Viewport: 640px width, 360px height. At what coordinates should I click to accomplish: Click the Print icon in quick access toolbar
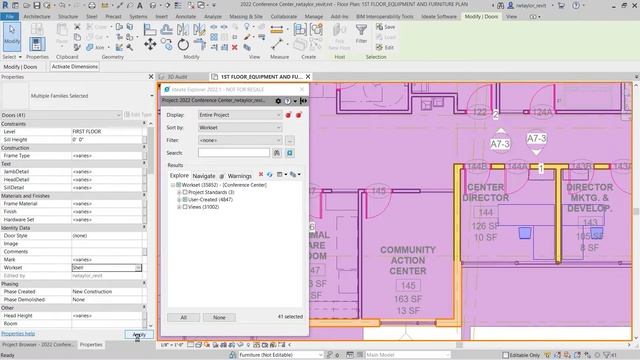pyautogui.click(x=92, y=5)
